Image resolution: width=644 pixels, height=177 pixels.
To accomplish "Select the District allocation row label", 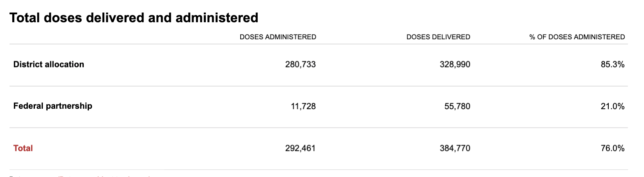I will pyautogui.click(x=49, y=64).
